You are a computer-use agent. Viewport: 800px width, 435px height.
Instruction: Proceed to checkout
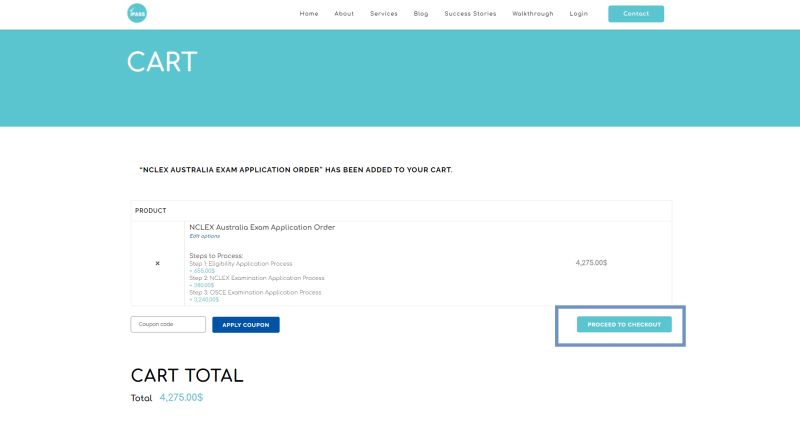tap(624, 324)
